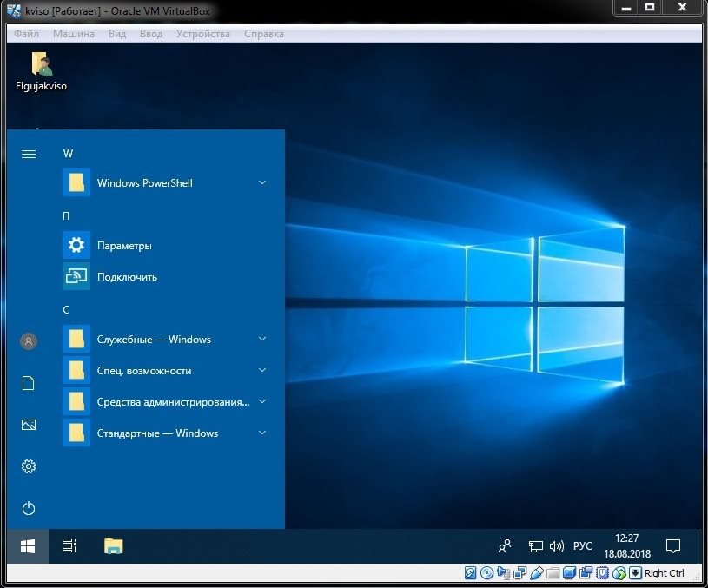
Task: Click the volume speaker icon in tray
Action: [556, 546]
